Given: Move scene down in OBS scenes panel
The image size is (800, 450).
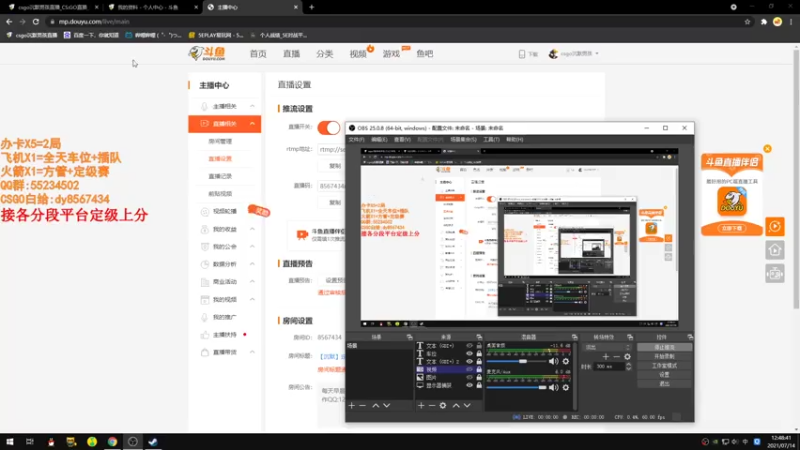Looking at the screenshot, I should click(x=387, y=406).
